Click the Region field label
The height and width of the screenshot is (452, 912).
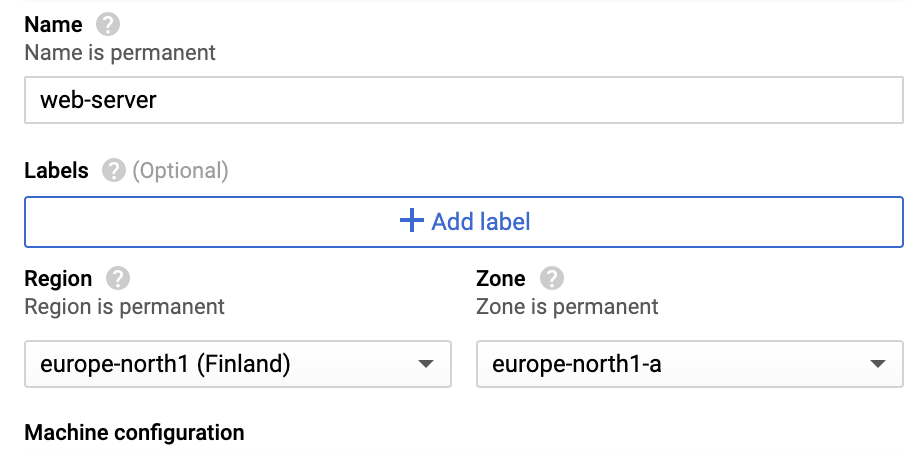[58, 279]
